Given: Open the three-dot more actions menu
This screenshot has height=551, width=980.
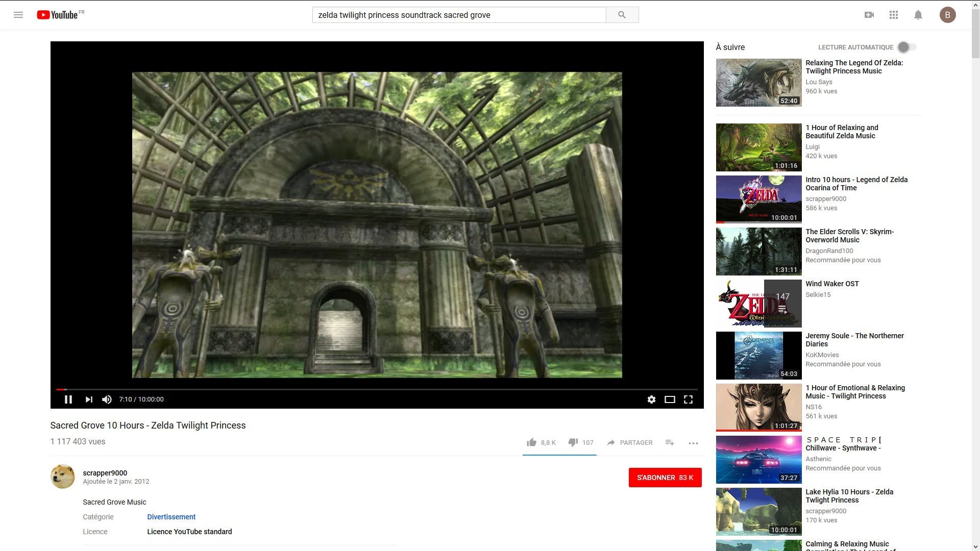Looking at the screenshot, I should (x=693, y=443).
